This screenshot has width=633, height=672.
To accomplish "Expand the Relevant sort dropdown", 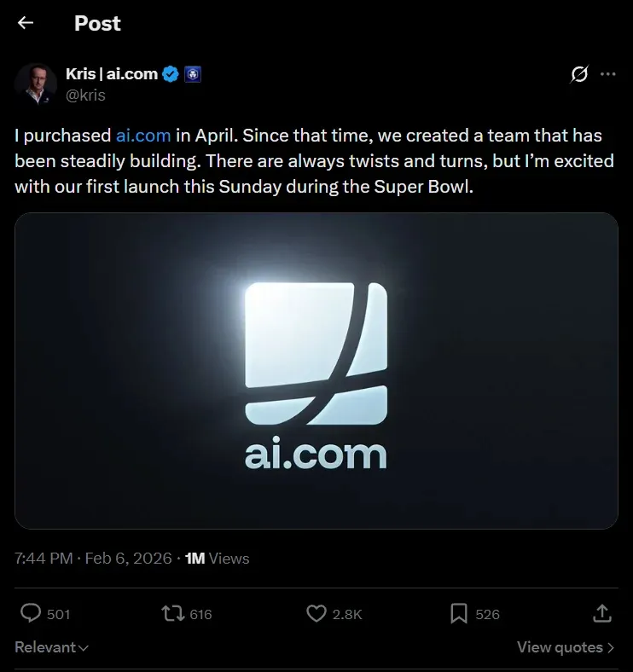I will (x=51, y=647).
